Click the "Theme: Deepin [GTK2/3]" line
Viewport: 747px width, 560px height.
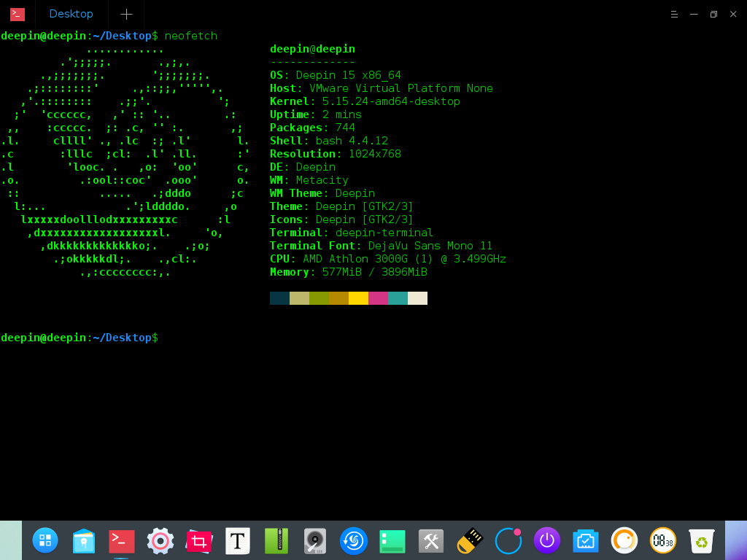(x=341, y=206)
